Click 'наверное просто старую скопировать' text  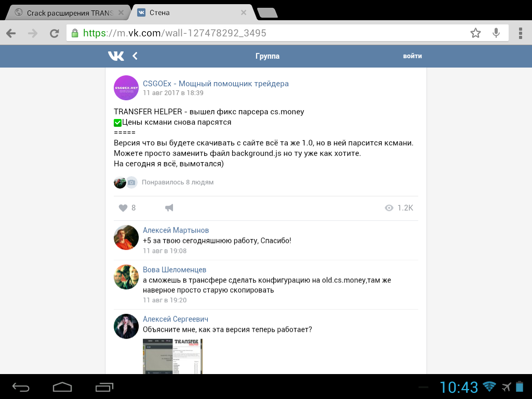(208, 290)
